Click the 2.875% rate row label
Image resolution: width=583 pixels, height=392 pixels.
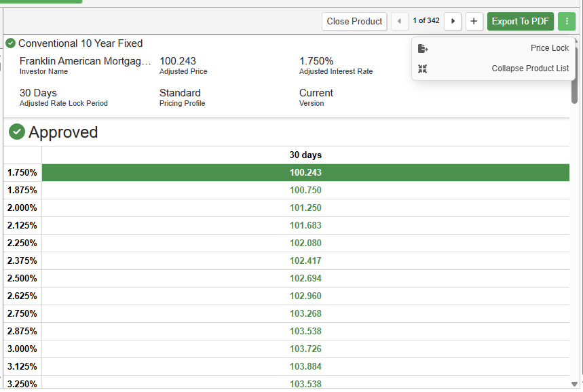pyautogui.click(x=22, y=332)
